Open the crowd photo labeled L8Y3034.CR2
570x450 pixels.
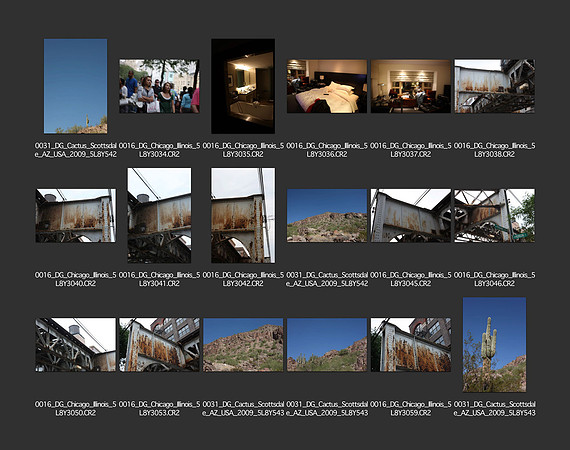[x=159, y=86]
